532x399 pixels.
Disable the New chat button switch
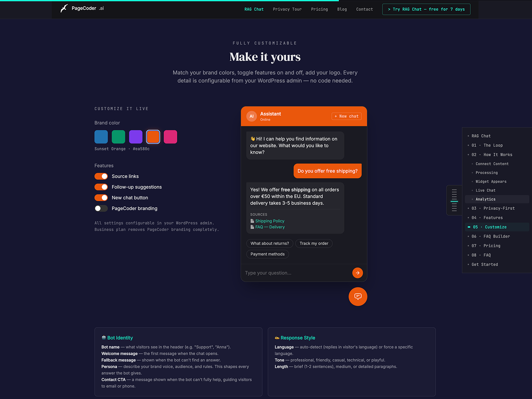click(x=101, y=198)
